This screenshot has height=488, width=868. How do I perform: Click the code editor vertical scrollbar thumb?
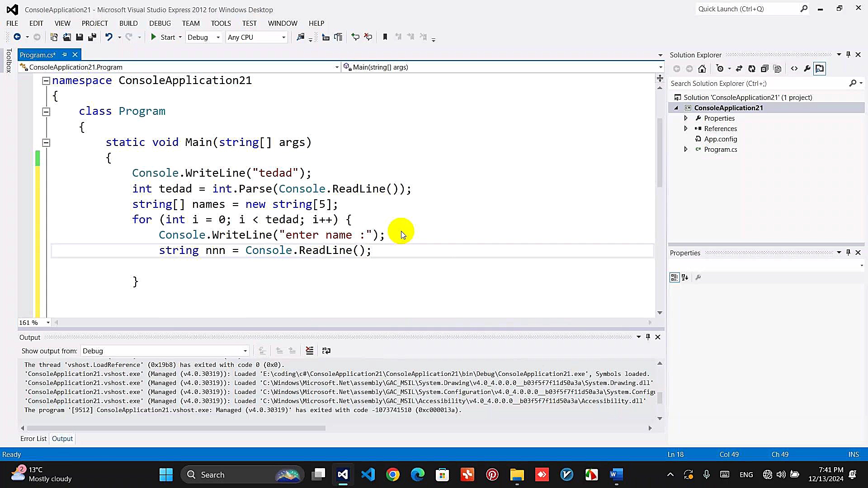pos(660,152)
